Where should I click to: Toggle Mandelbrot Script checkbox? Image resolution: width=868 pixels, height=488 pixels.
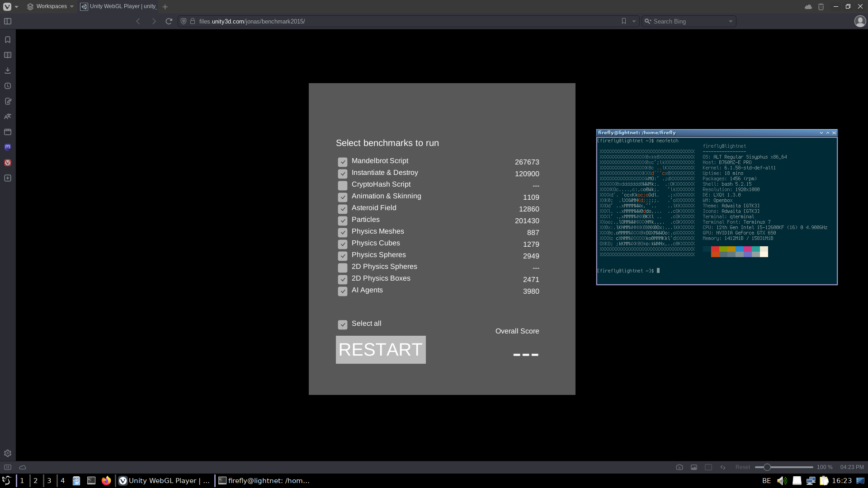point(343,162)
